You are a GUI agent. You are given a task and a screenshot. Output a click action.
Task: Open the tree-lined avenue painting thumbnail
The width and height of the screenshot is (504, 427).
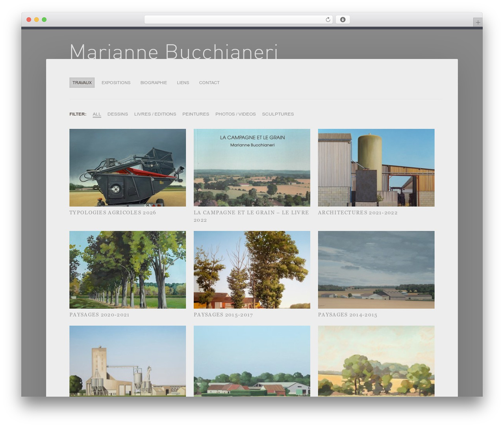coord(128,270)
